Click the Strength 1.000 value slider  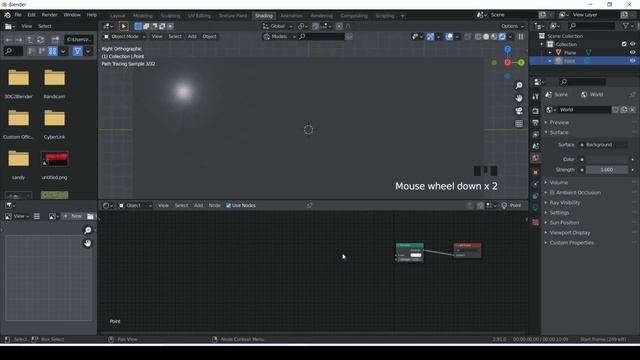click(607, 170)
